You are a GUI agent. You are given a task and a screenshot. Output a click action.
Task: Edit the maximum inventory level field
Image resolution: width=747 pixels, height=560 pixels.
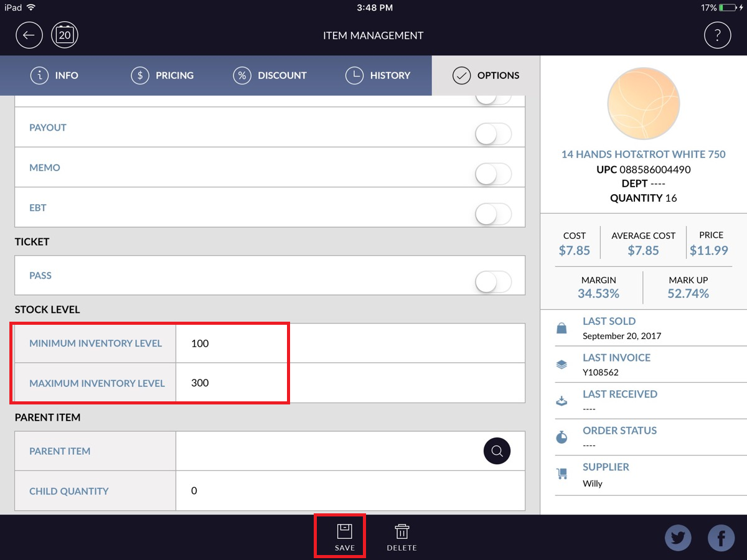tap(350, 383)
